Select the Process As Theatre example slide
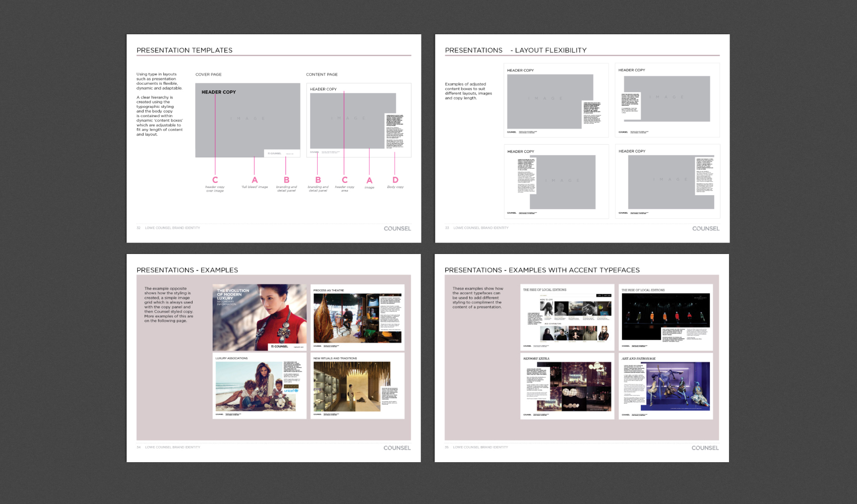This screenshot has height=504, width=857. pos(357,318)
